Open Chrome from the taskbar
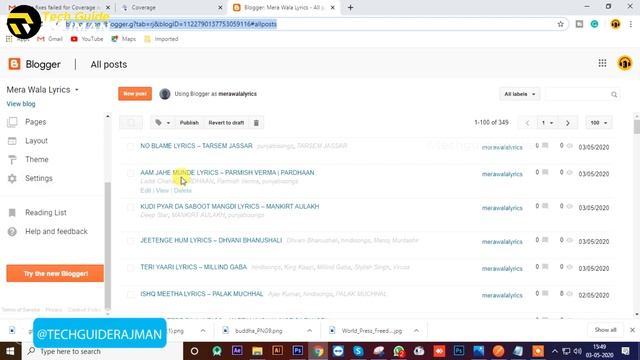 [x=318, y=351]
